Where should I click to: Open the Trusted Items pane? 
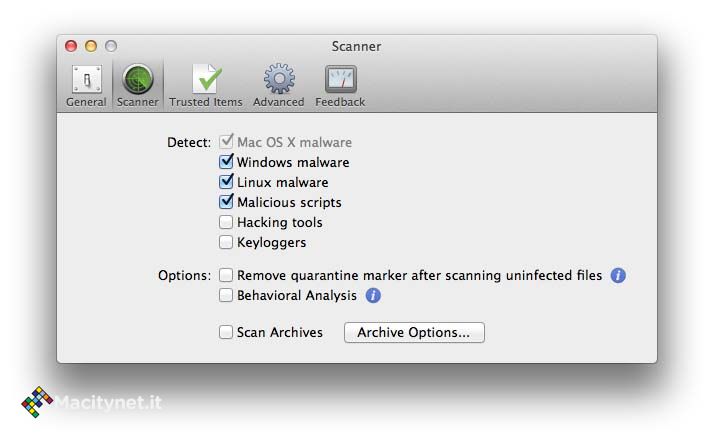pyautogui.click(x=206, y=86)
